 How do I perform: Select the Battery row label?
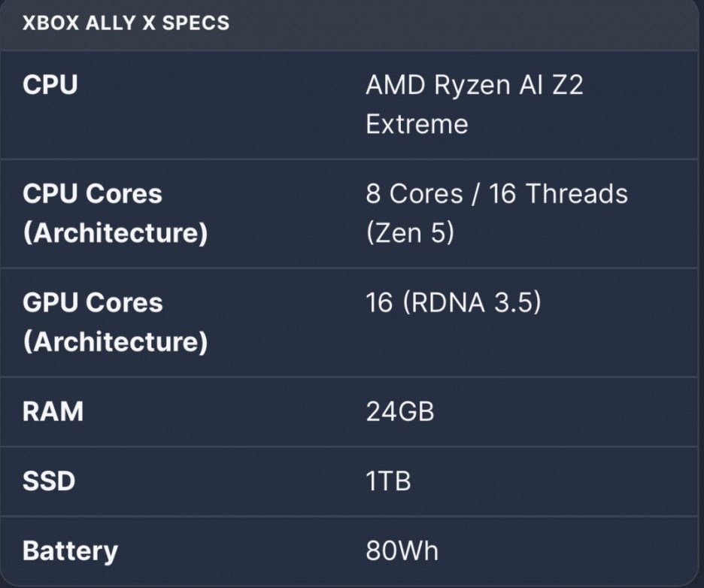[x=70, y=552]
